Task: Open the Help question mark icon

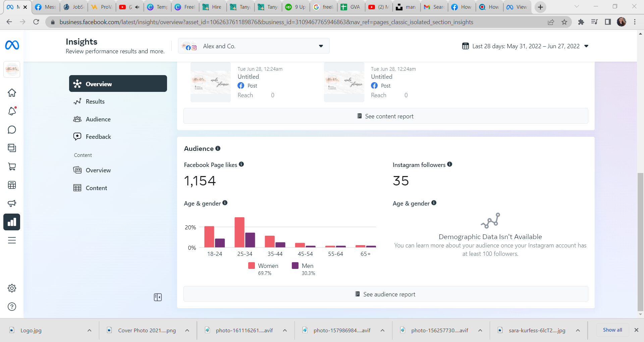Action: coord(12,306)
